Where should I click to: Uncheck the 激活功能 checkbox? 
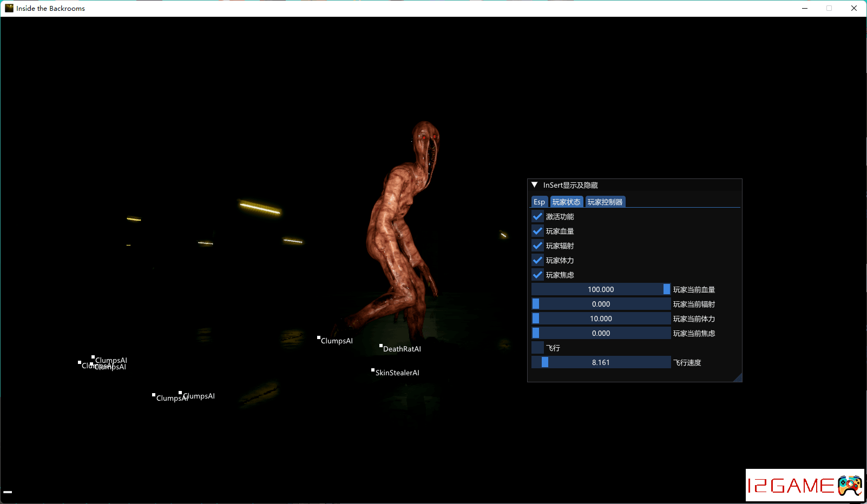(537, 216)
